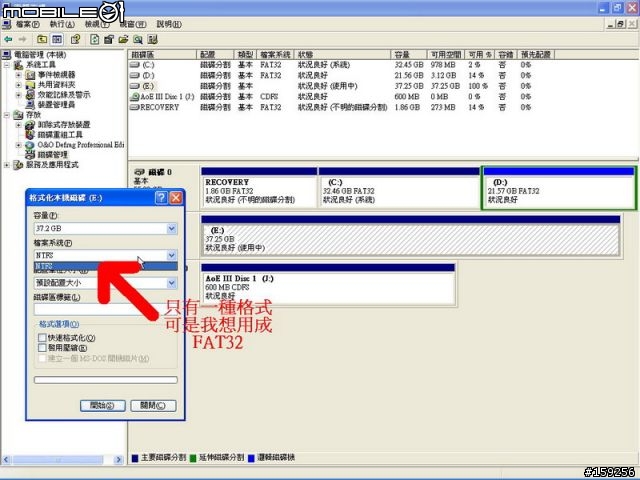Click the 磁碟區 column header
Screen dimensions: 640x480
tap(162, 55)
